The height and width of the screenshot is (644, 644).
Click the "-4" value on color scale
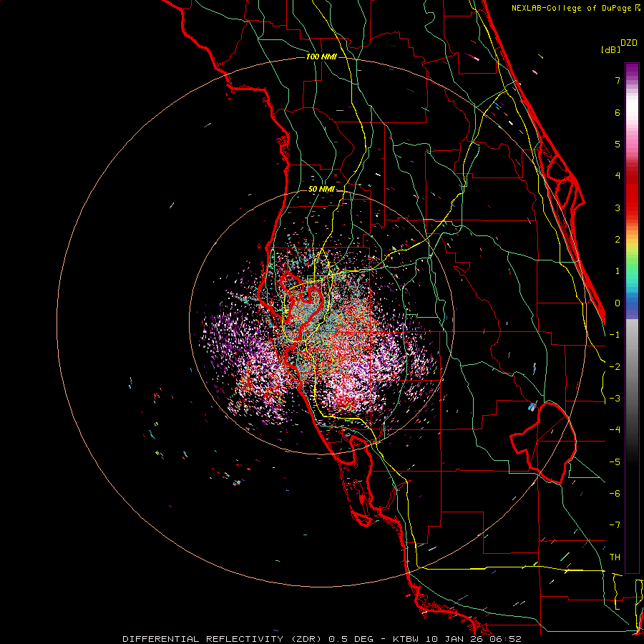615,430
